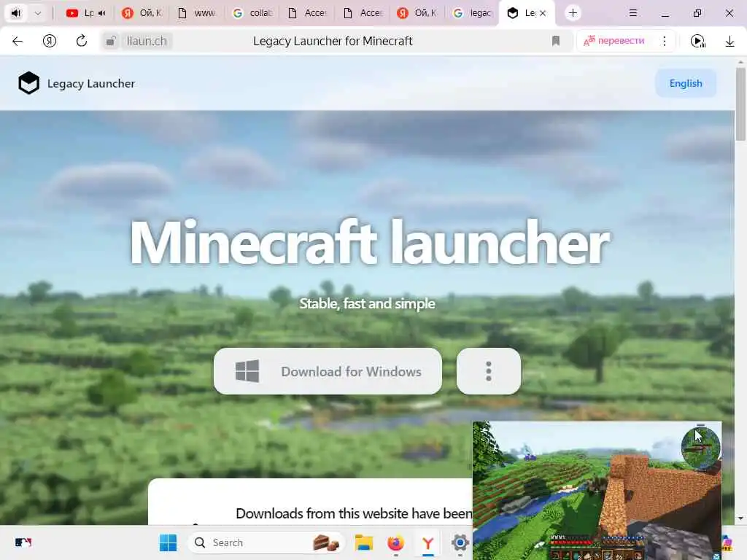Bookmark this page with bookmark icon
This screenshot has height=560, width=747.
(555, 41)
